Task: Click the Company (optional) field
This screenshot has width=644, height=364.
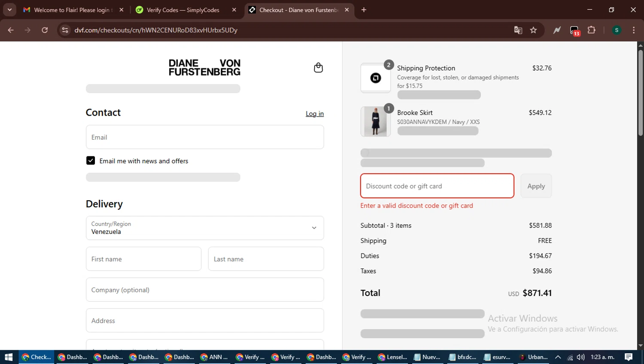Action: pyautogui.click(x=205, y=290)
